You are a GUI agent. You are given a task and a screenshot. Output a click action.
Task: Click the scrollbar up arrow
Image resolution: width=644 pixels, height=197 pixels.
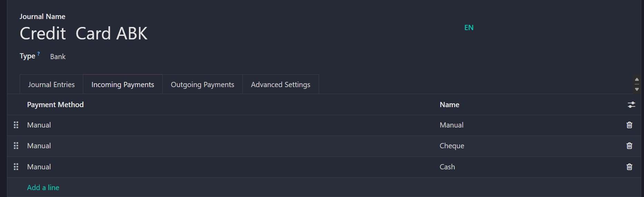pos(637,79)
